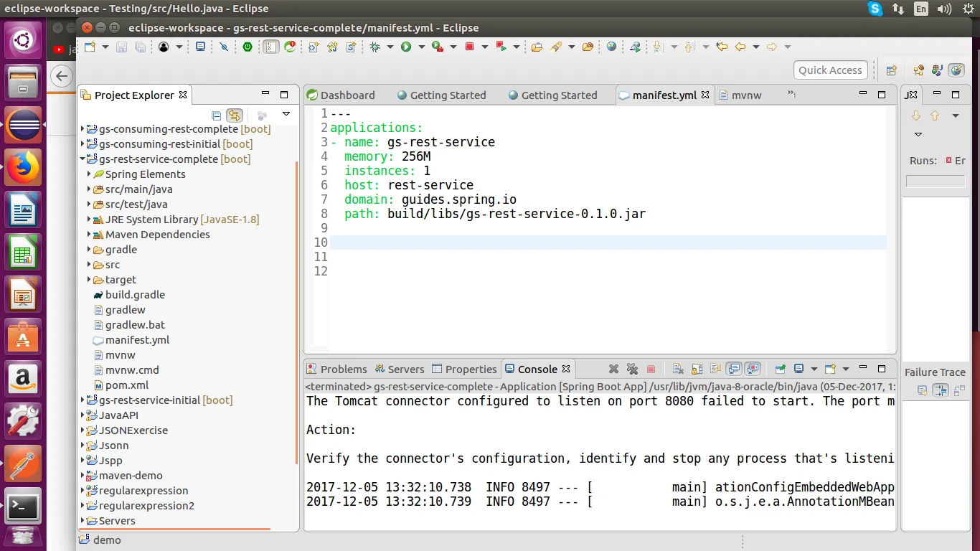Viewport: 980px width, 551px height.
Task: Expand the gs-consuming-rest-initial project
Action: 82,144
